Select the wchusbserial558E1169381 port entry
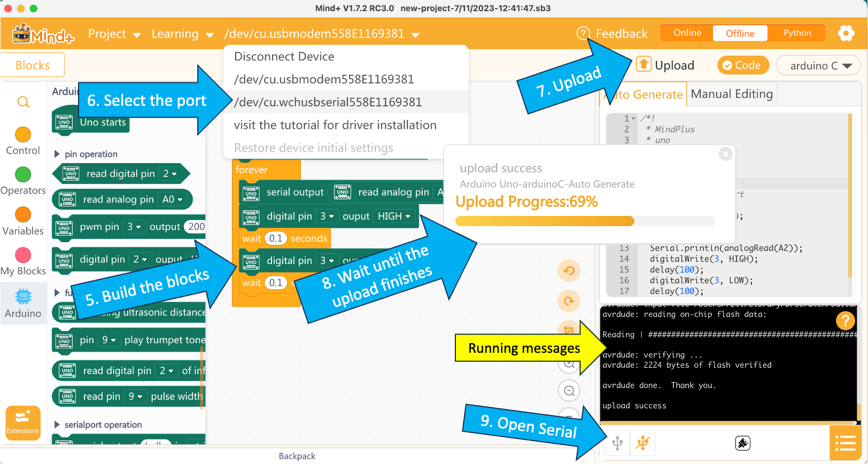Image resolution: width=868 pixels, height=464 pixels. (x=328, y=102)
